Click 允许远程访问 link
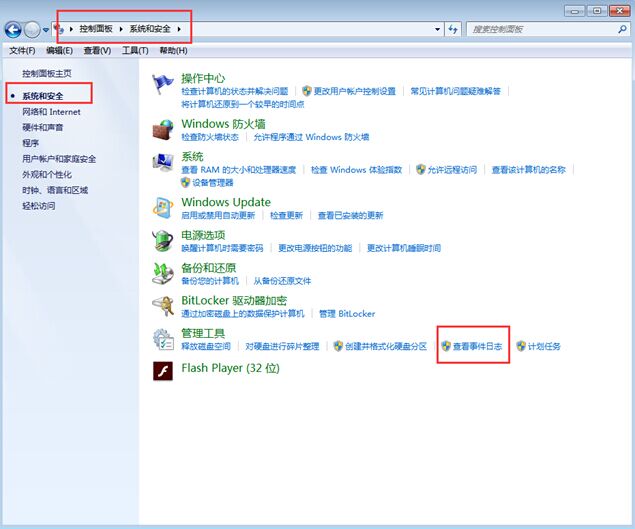Image resolution: width=635 pixels, height=529 pixels. (452, 170)
